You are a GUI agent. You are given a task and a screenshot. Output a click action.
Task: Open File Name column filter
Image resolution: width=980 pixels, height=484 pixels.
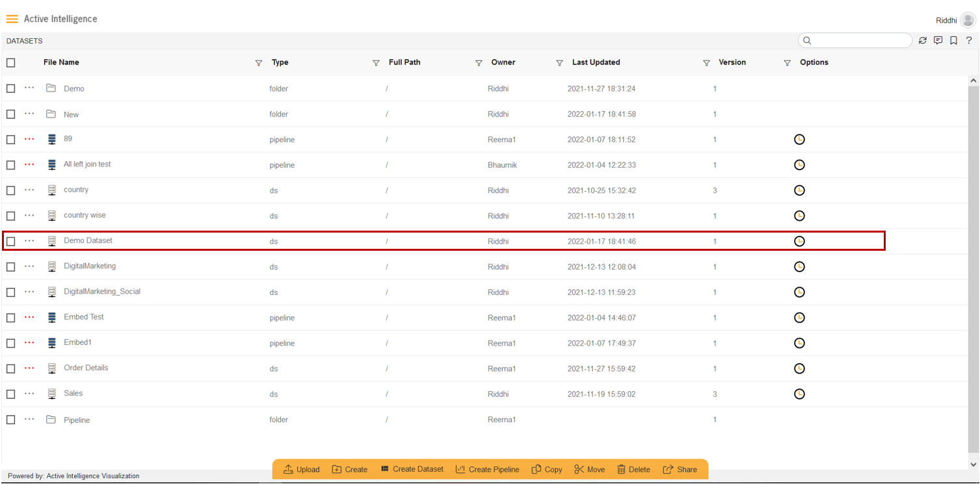tap(259, 63)
